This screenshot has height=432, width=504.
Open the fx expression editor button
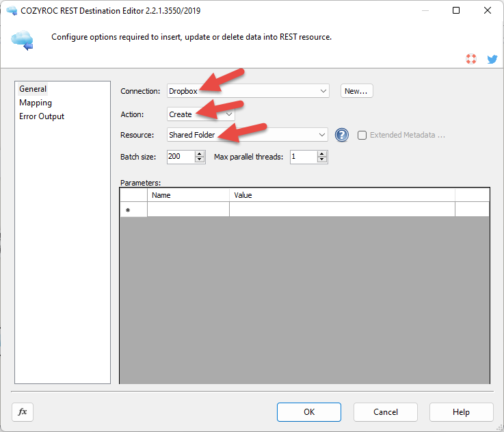(x=23, y=411)
